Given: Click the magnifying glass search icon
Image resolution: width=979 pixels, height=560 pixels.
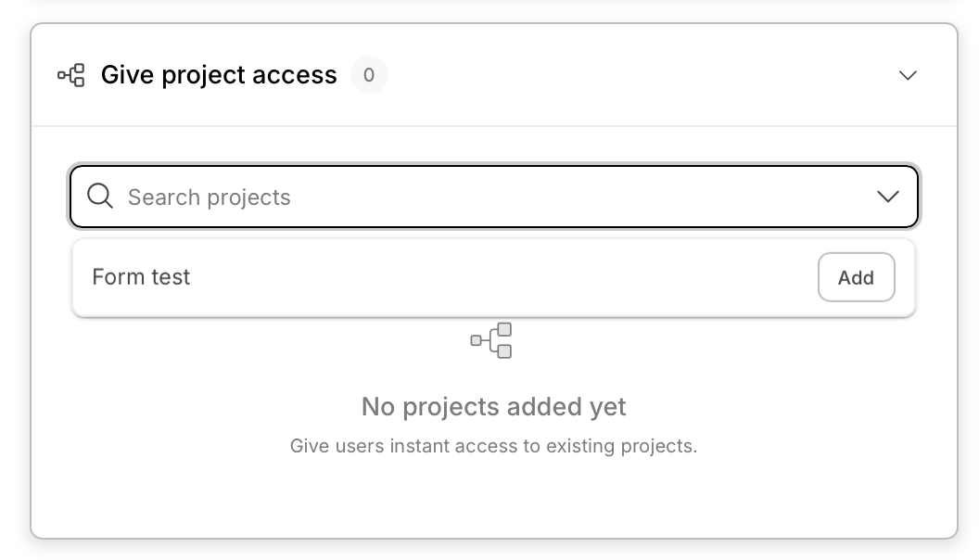Looking at the screenshot, I should point(100,197).
